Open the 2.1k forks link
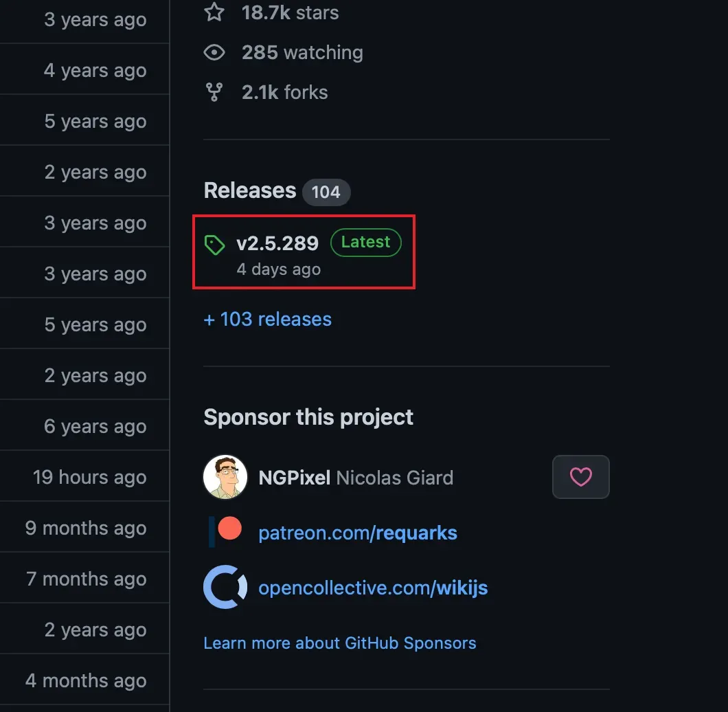The image size is (728, 712). click(284, 93)
